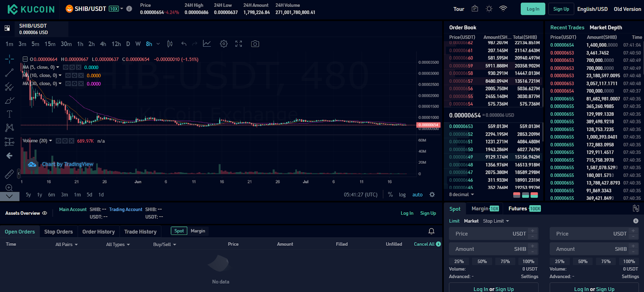This screenshot has height=292, width=644.
Task: Collapse the chart legend box
Action: point(25,59)
